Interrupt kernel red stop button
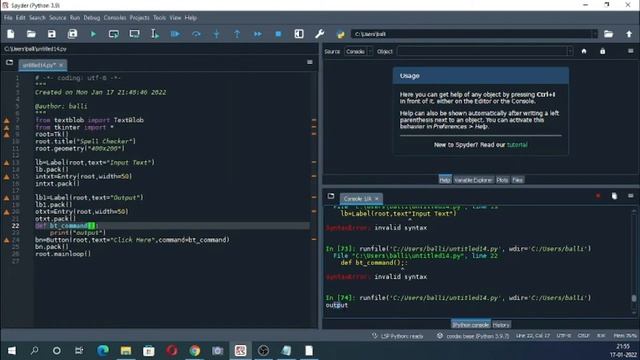The image size is (640, 360). (598, 196)
